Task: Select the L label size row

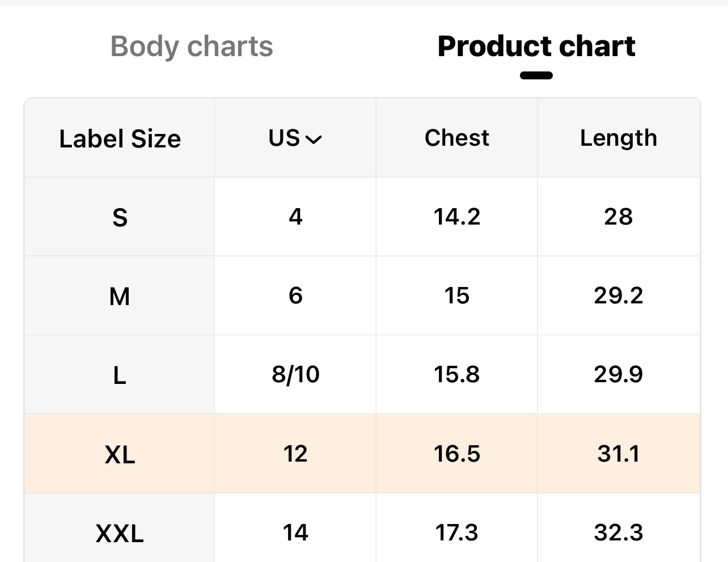Action: pos(120,375)
